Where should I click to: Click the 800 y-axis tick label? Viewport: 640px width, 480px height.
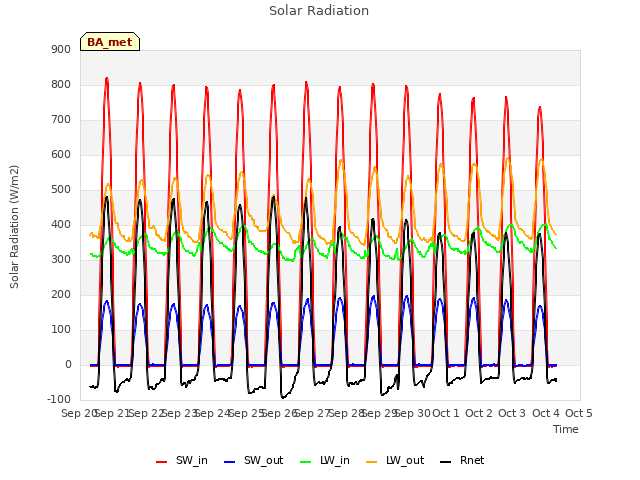pos(61,84)
